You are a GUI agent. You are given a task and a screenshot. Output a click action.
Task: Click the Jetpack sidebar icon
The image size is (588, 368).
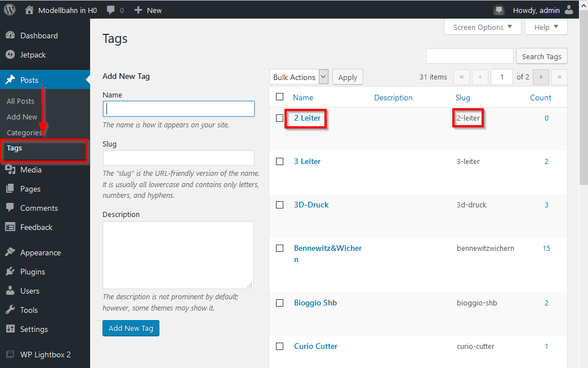pyautogui.click(x=10, y=55)
